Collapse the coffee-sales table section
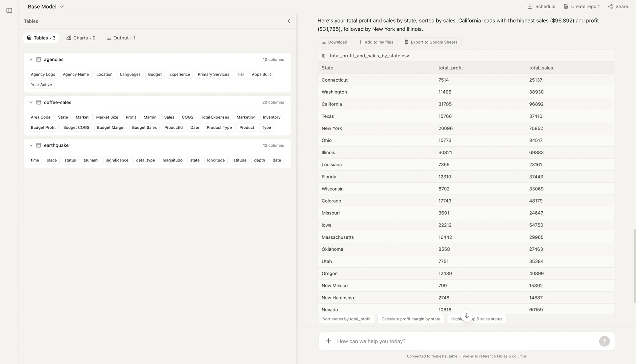The width and height of the screenshot is (636, 364). click(31, 102)
